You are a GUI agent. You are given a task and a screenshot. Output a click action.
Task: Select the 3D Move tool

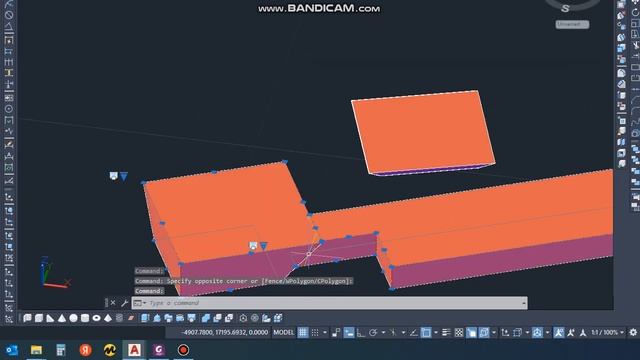[x=243, y=318]
